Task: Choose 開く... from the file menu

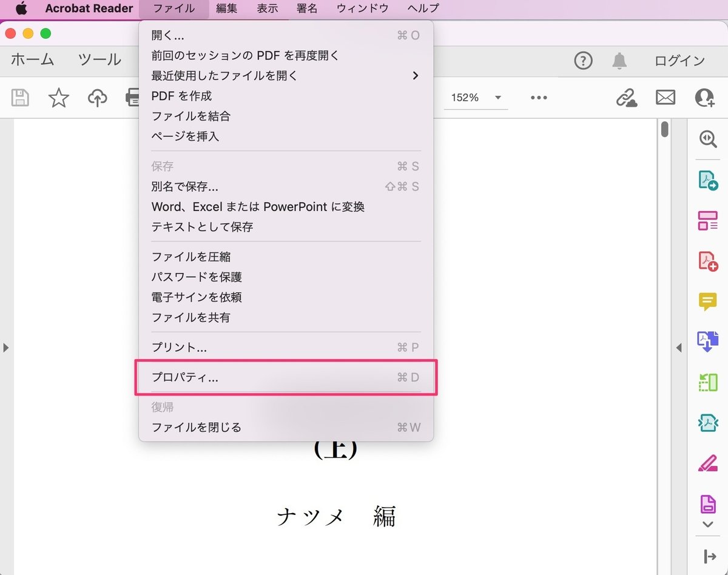Action: [x=286, y=35]
